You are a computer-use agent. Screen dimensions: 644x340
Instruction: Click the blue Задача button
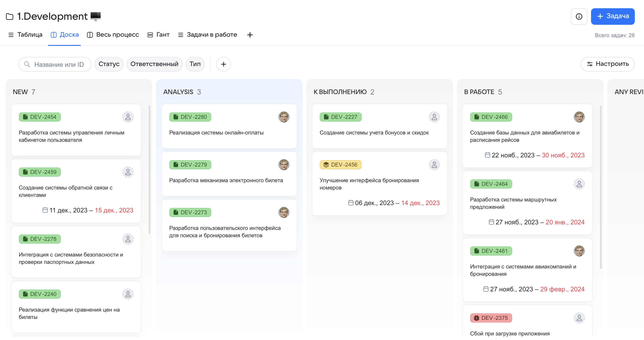[612, 17]
